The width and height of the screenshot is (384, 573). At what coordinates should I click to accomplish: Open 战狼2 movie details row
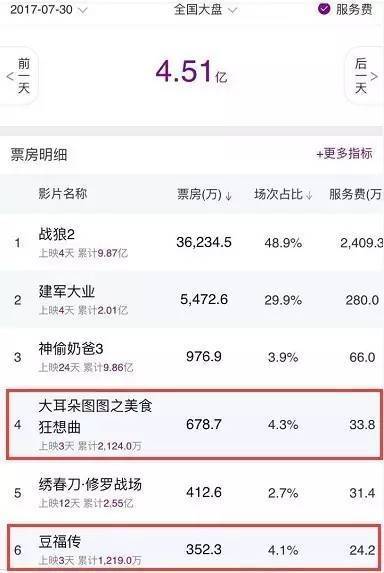click(x=192, y=242)
